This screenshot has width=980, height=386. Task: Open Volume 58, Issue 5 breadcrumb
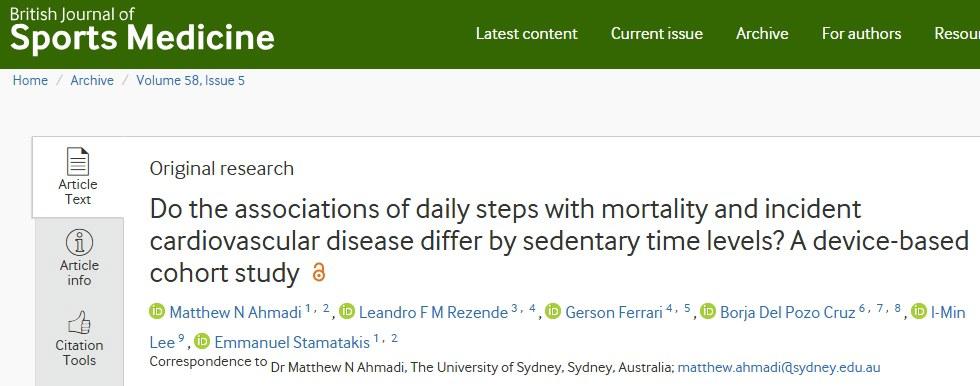pyautogui.click(x=191, y=81)
